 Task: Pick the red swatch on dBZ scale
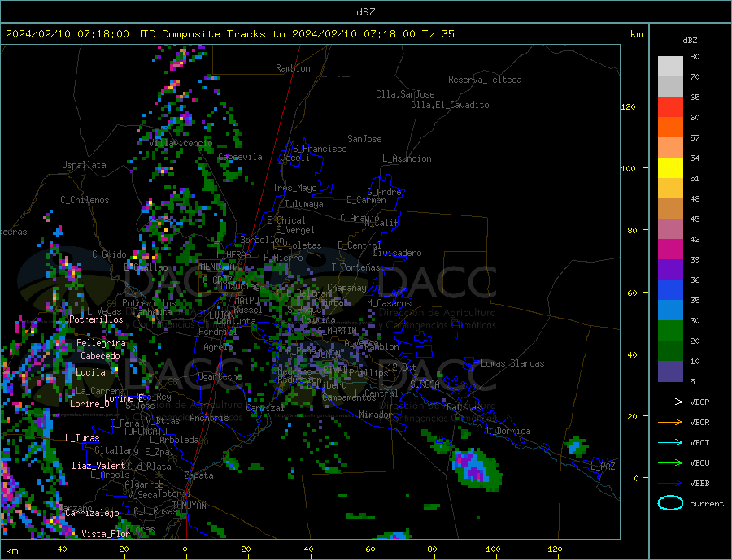[670, 106]
